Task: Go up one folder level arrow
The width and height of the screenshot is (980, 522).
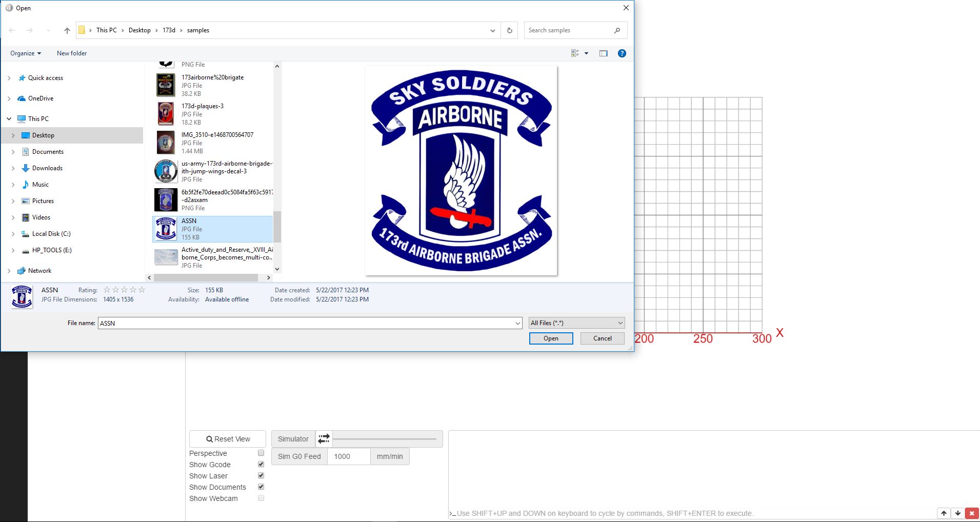Action: click(67, 30)
